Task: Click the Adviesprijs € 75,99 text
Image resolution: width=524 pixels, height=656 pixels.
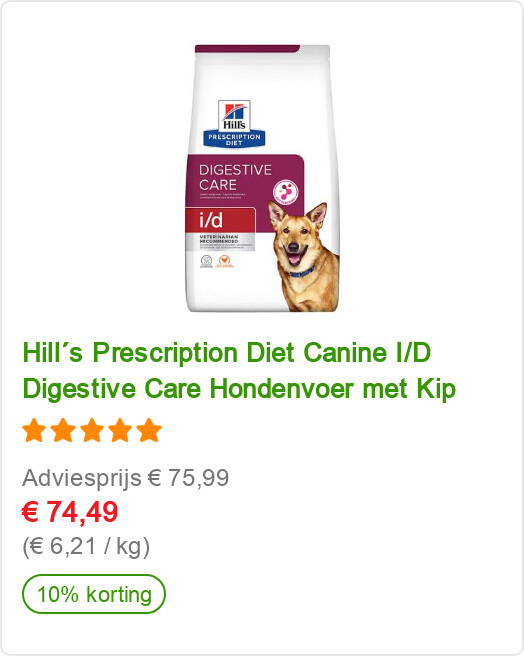Action: (x=126, y=478)
